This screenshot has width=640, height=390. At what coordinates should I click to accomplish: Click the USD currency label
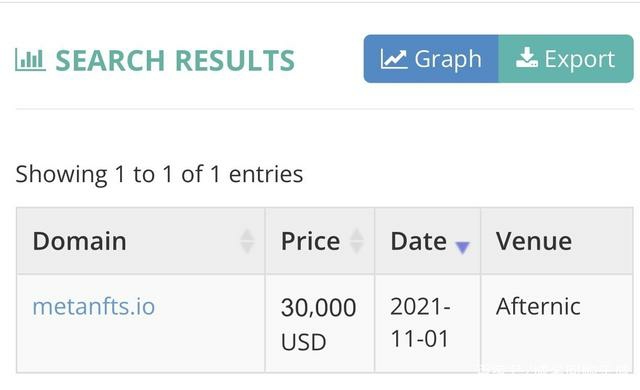click(x=304, y=342)
